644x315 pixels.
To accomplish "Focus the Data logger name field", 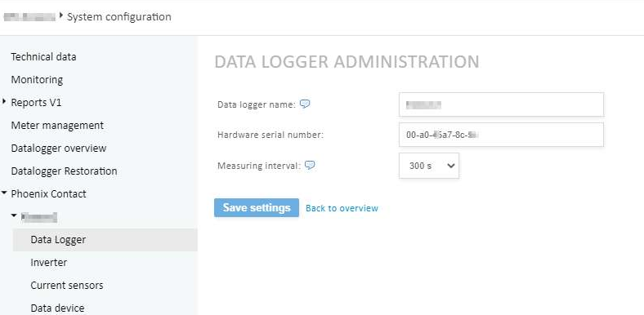I will [501, 104].
